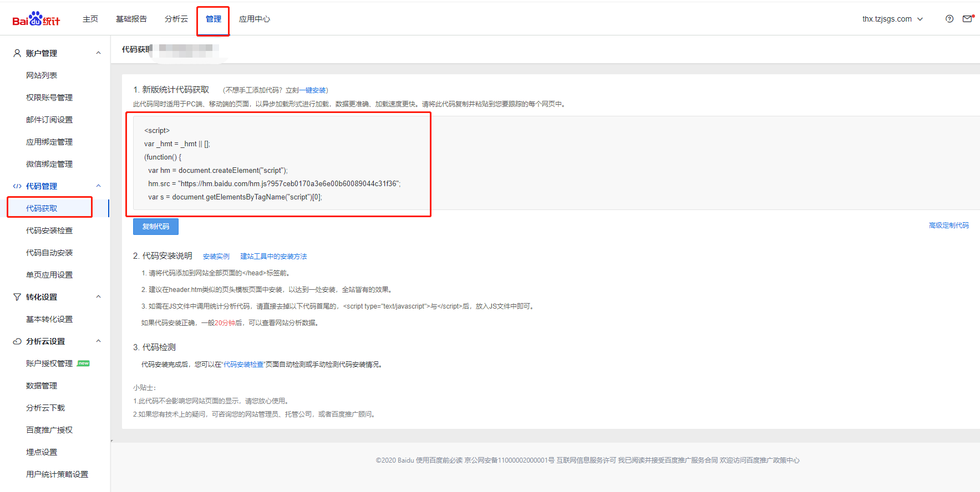Click the 京公网安备 footer link
This screenshot has width=980, height=492.
(509, 460)
